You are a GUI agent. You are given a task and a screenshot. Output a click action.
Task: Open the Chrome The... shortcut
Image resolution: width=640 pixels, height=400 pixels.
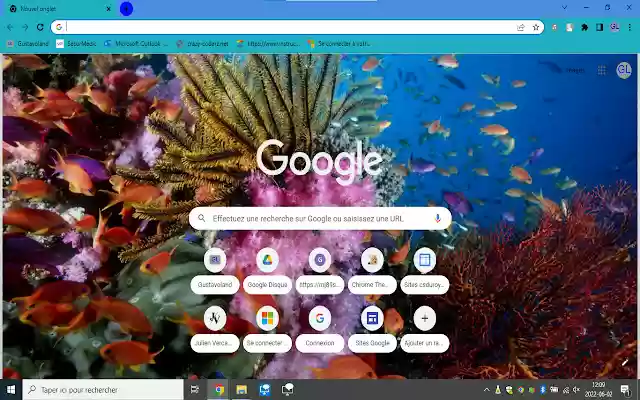(x=372, y=271)
